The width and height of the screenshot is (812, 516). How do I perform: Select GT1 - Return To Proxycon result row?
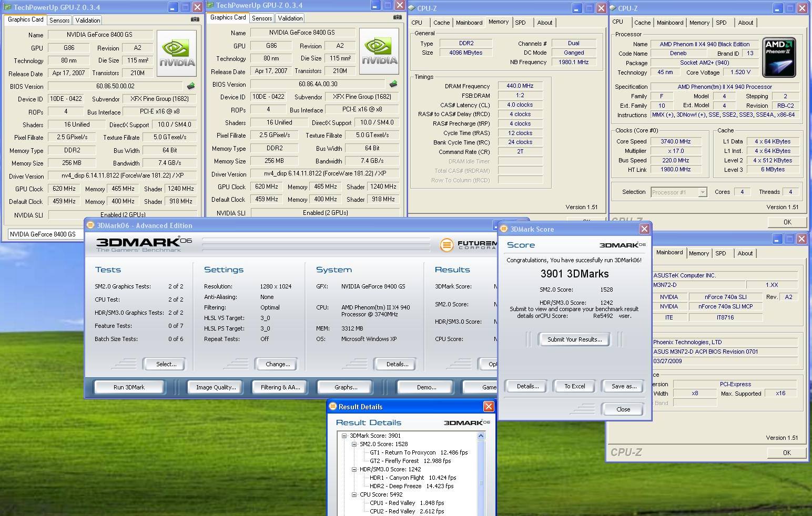(419, 452)
